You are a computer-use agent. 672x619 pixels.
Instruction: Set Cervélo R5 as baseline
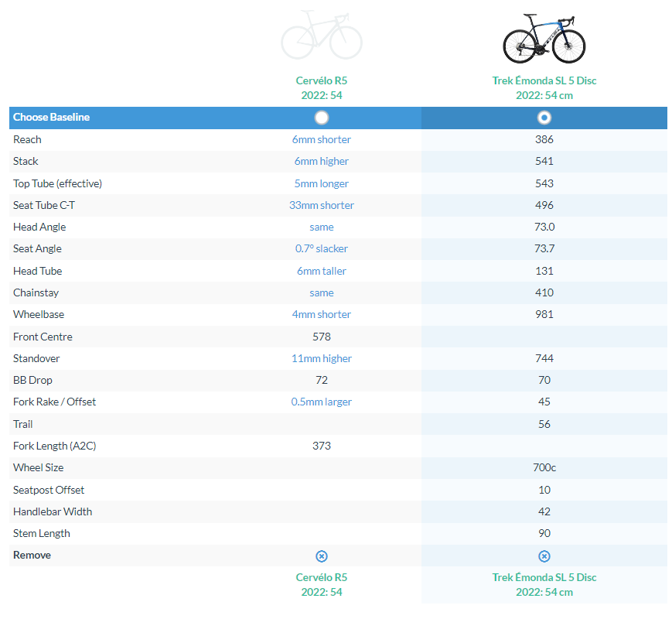coord(322,118)
